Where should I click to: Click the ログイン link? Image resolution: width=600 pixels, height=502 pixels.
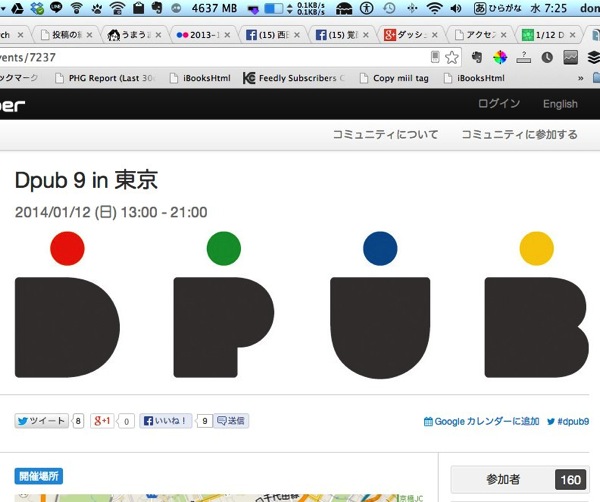tap(499, 104)
